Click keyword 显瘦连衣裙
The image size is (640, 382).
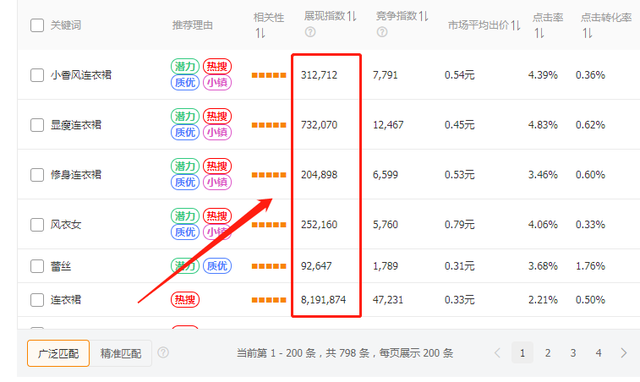[76, 125]
